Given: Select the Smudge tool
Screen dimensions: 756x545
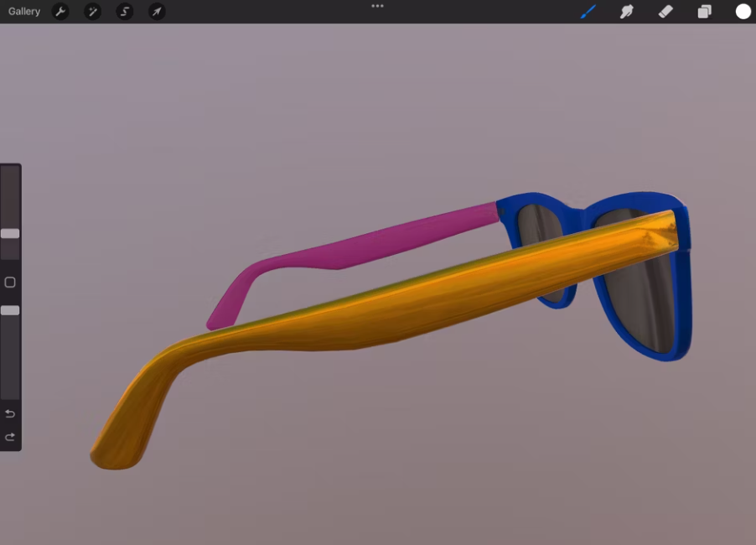Looking at the screenshot, I should point(627,11).
